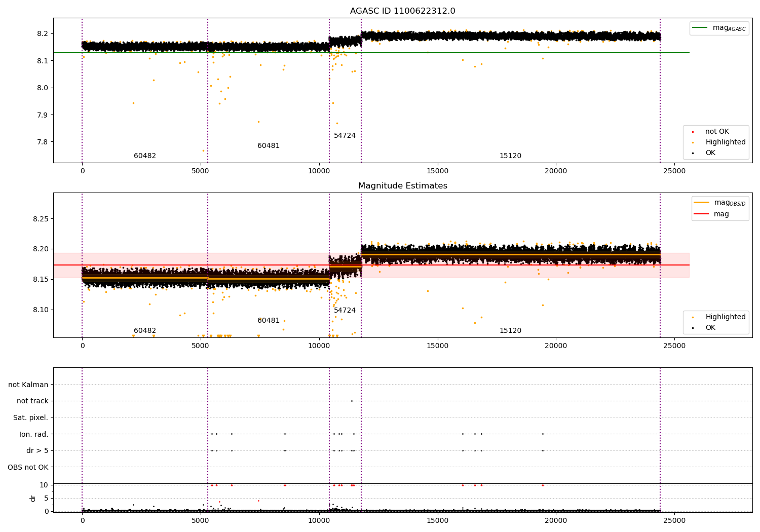The image size is (760, 532).
Task: Click y-axis tick 8.20 in middle plot
Action: (41, 249)
